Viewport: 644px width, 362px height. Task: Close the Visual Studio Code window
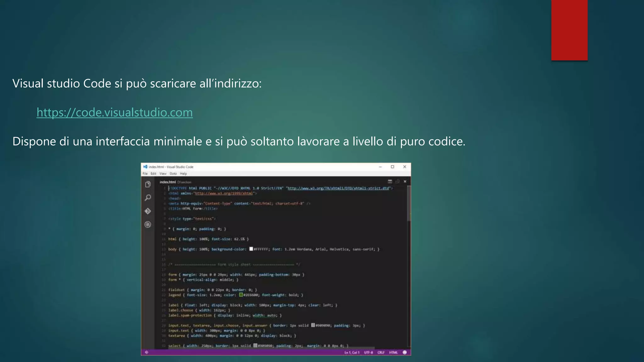coord(405,167)
